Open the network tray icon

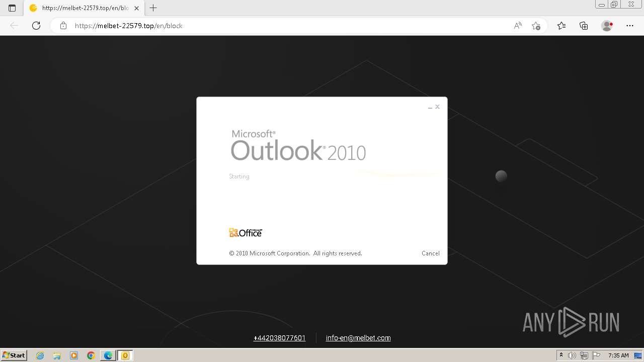[584, 355]
